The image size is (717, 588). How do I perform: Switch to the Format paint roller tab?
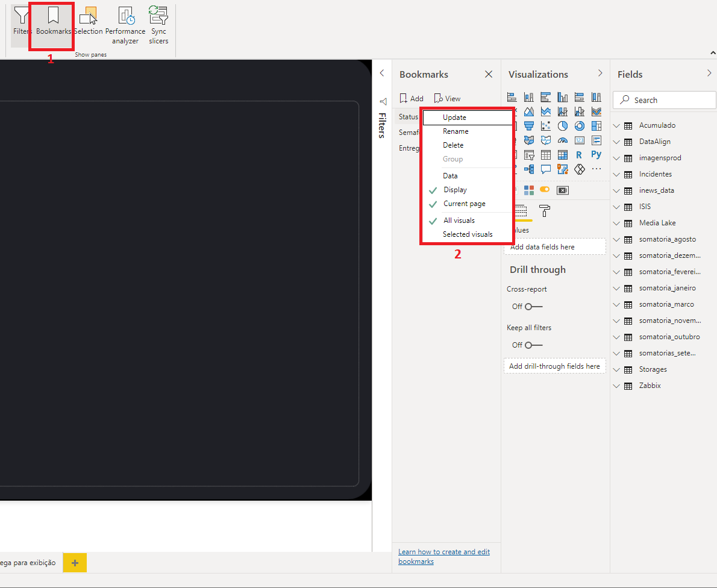click(x=545, y=211)
